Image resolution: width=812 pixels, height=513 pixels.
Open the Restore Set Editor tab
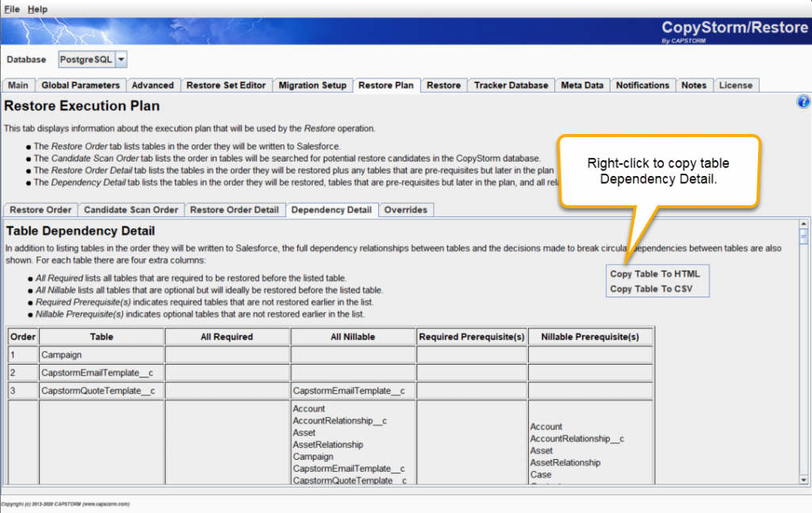tap(226, 86)
